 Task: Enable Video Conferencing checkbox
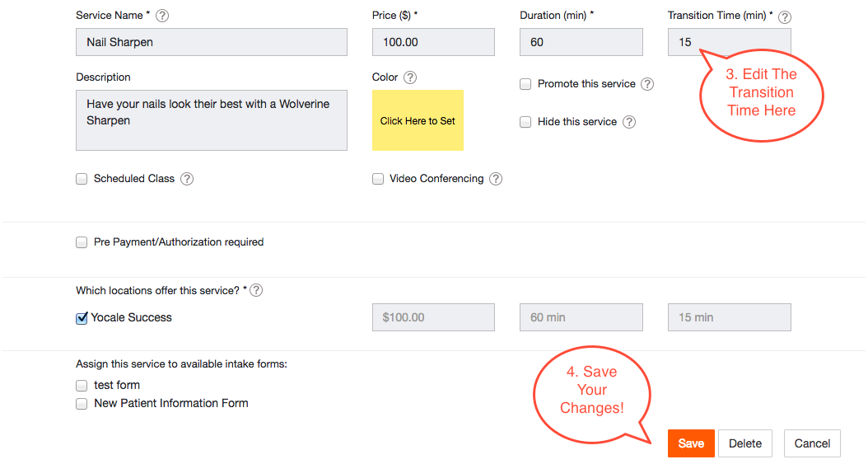378,179
